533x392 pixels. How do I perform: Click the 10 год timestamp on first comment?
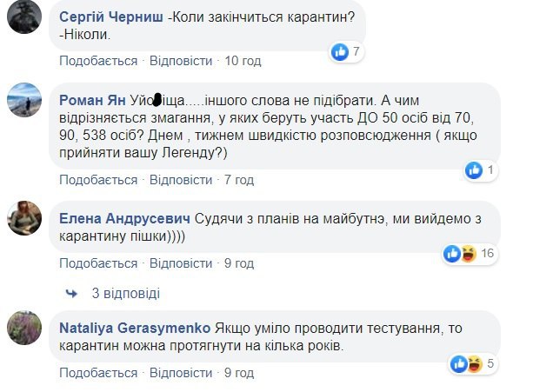[243, 61]
